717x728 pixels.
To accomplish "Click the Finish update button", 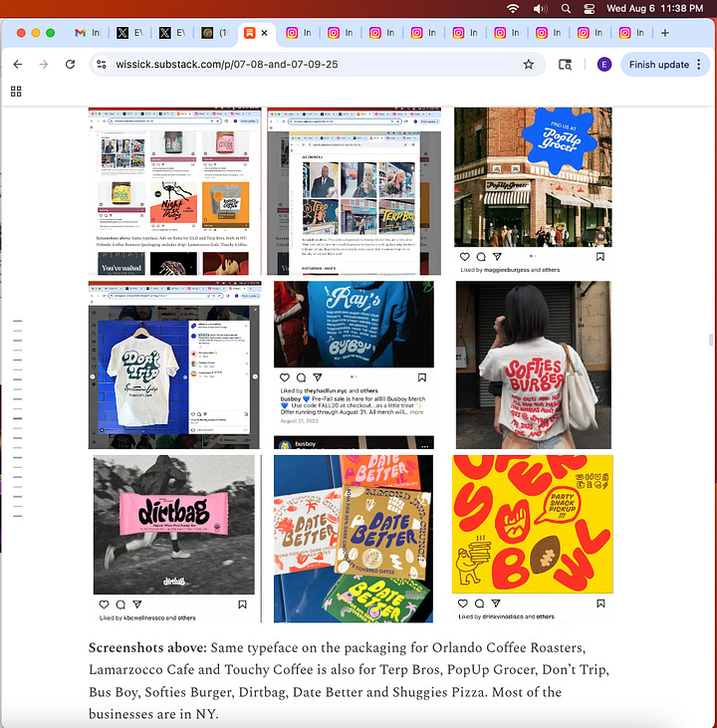I will point(659,64).
